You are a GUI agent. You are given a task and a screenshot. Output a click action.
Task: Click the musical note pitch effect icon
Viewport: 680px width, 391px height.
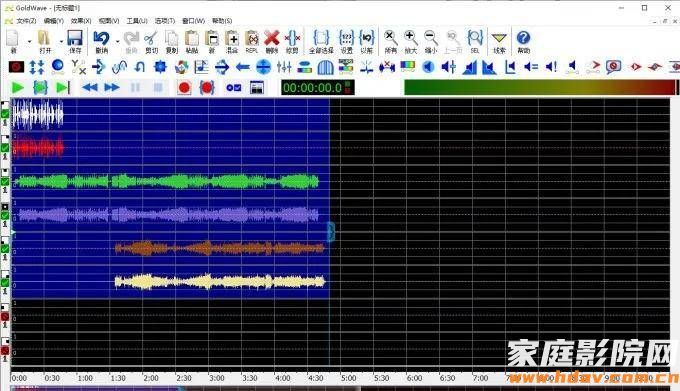pos(201,67)
